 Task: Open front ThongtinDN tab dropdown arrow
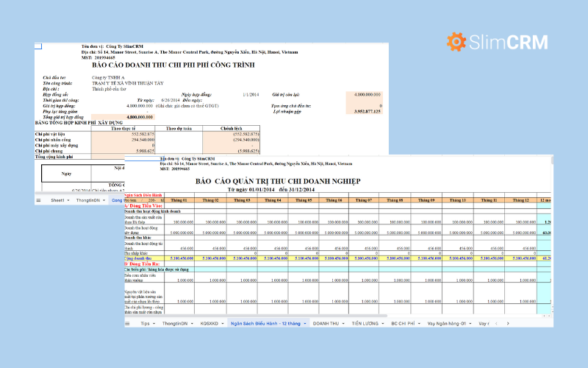[192, 324]
